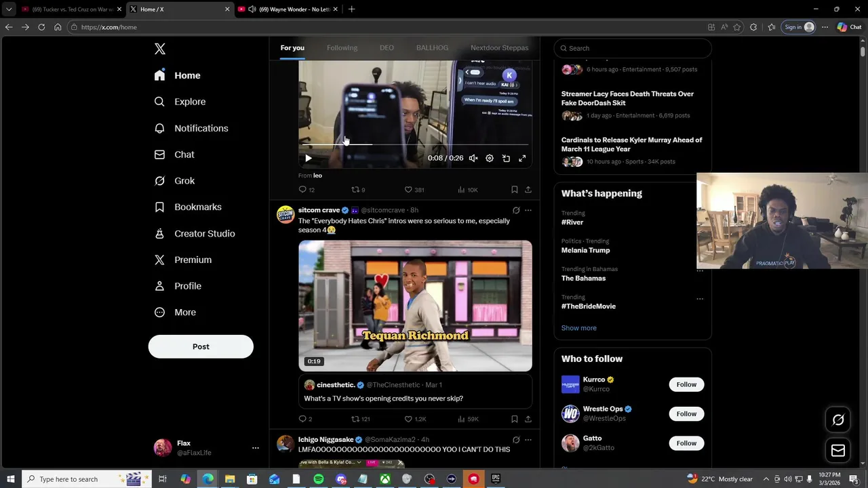Open Chat in the sidebar
868x488 pixels.
[174, 155]
